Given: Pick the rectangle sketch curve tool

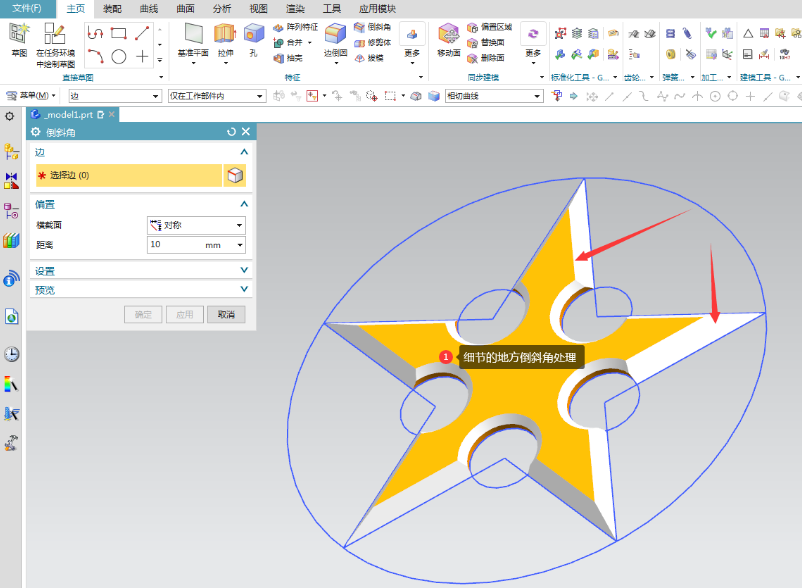Looking at the screenshot, I should coord(119,34).
